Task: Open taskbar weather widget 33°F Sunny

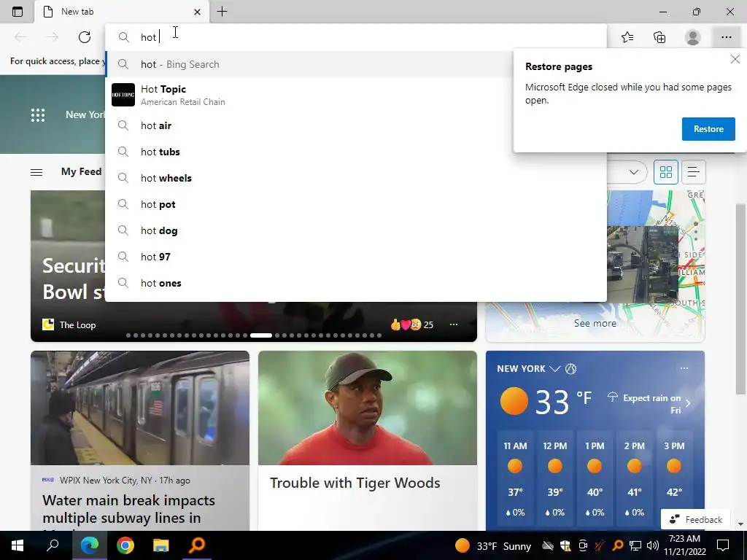Action: pos(492,545)
